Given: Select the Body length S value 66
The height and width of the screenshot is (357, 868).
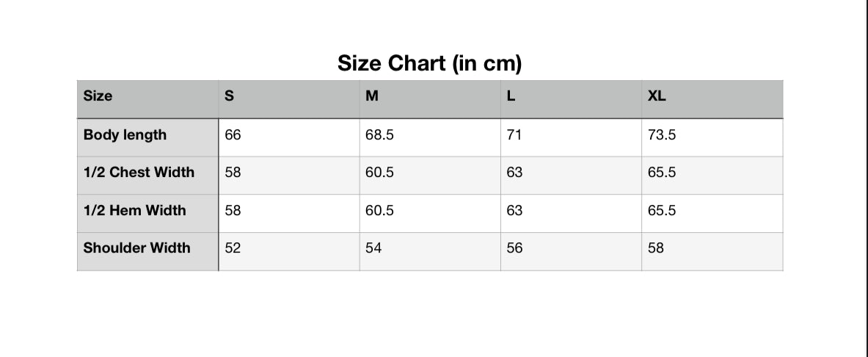Looking at the screenshot, I should pos(289,137).
